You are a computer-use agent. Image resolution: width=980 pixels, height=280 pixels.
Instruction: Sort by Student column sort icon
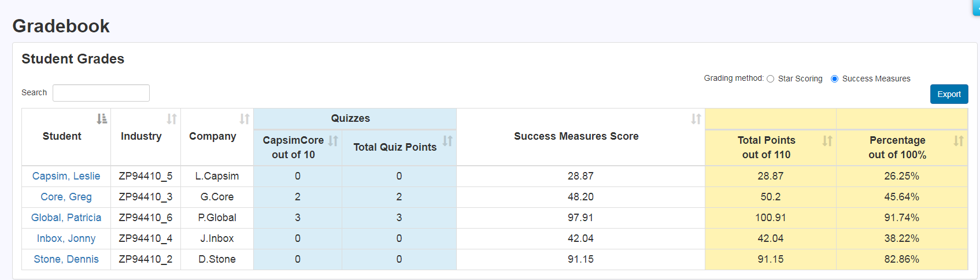click(x=102, y=119)
